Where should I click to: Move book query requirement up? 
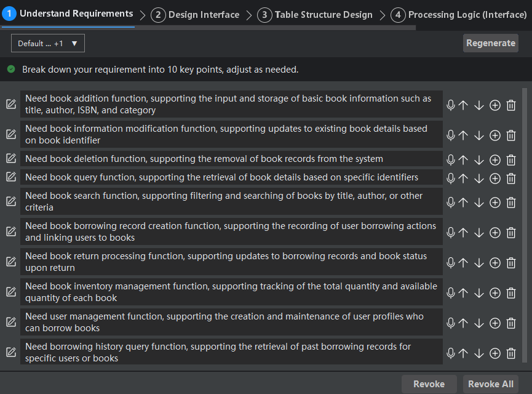[464, 178]
